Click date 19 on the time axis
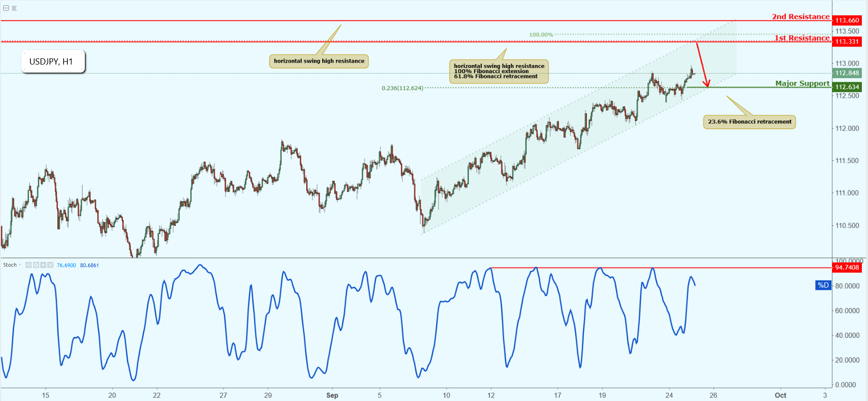868x401 pixels. click(x=602, y=395)
